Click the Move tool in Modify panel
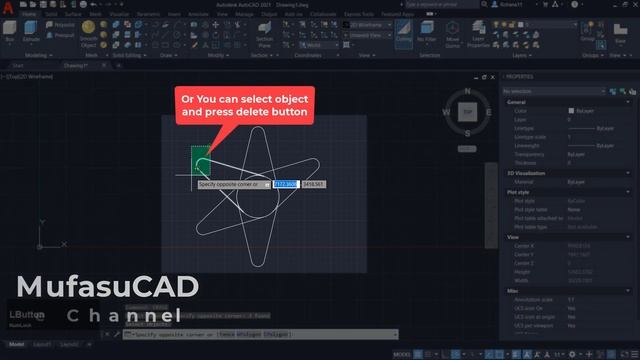This screenshot has width=640, height=360. (x=216, y=25)
